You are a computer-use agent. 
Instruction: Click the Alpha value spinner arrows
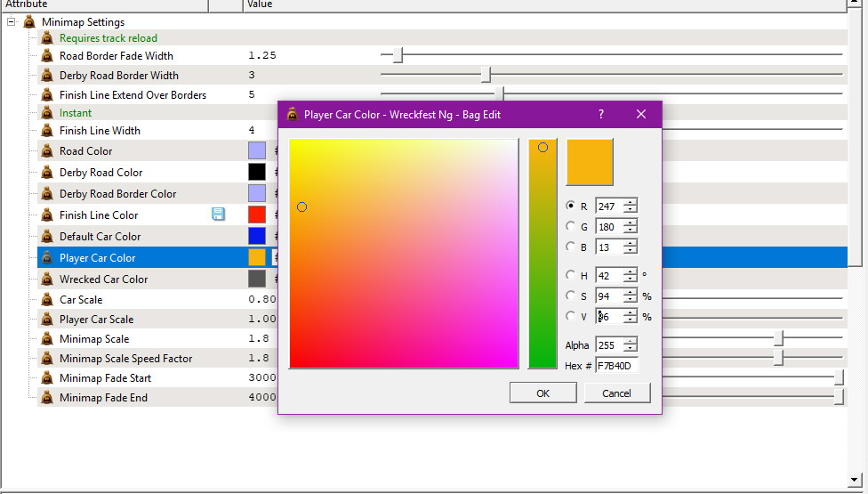tap(630, 345)
